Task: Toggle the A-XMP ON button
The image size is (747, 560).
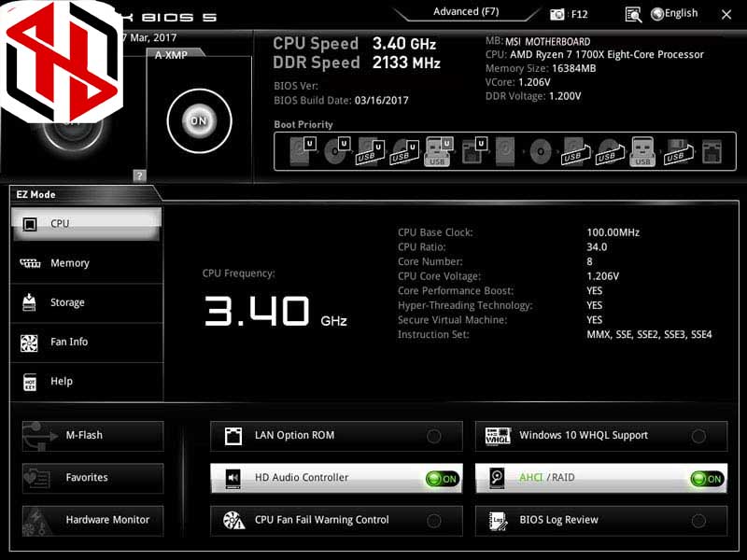Action: point(199,121)
